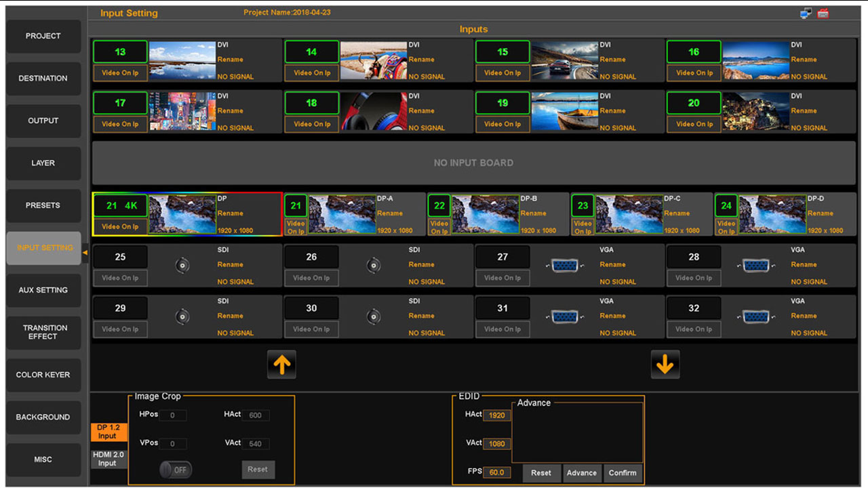Image resolution: width=868 pixels, height=494 pixels.
Task: Click the red calendar icon at top right
Action: tap(823, 14)
